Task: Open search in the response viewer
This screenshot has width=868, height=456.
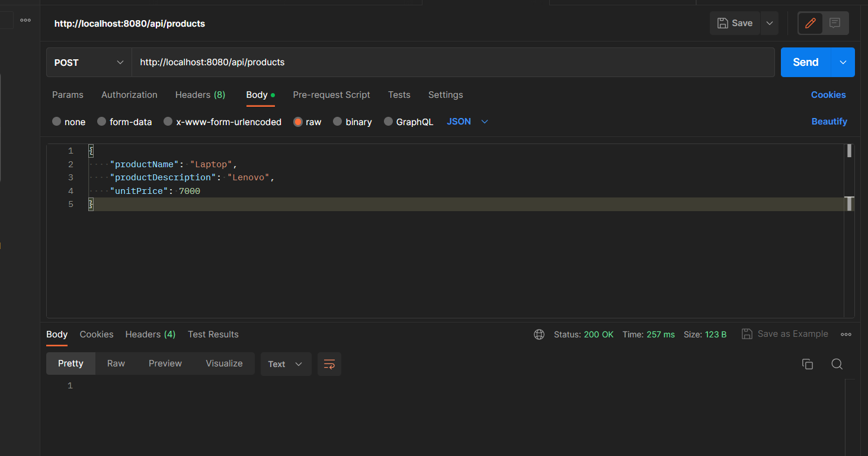Action: pos(837,363)
